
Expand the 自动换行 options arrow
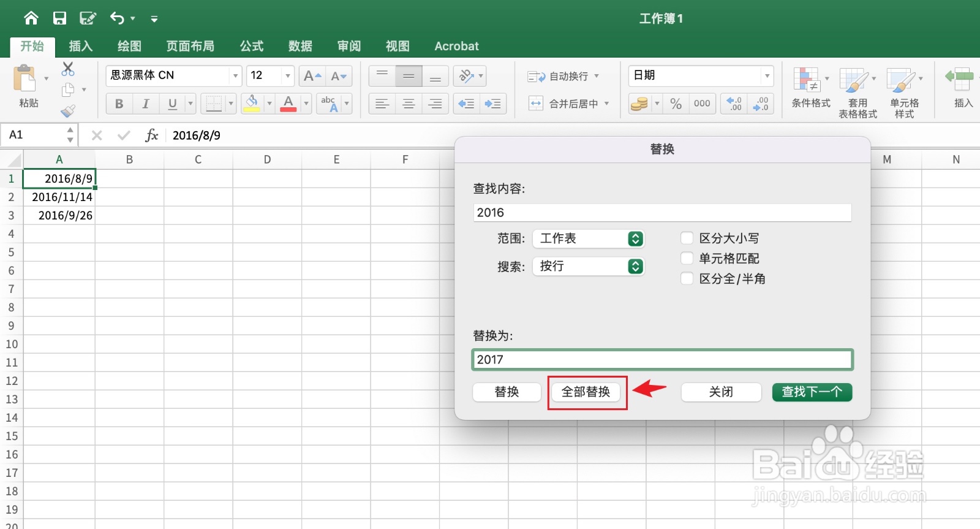click(597, 76)
